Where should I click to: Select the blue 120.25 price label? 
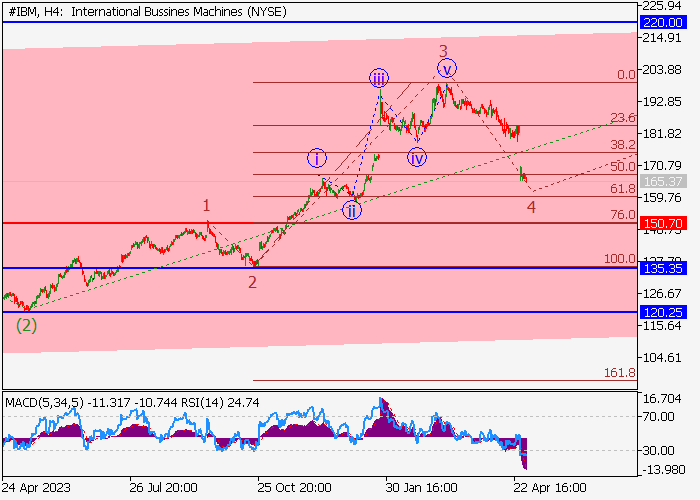[x=663, y=312]
